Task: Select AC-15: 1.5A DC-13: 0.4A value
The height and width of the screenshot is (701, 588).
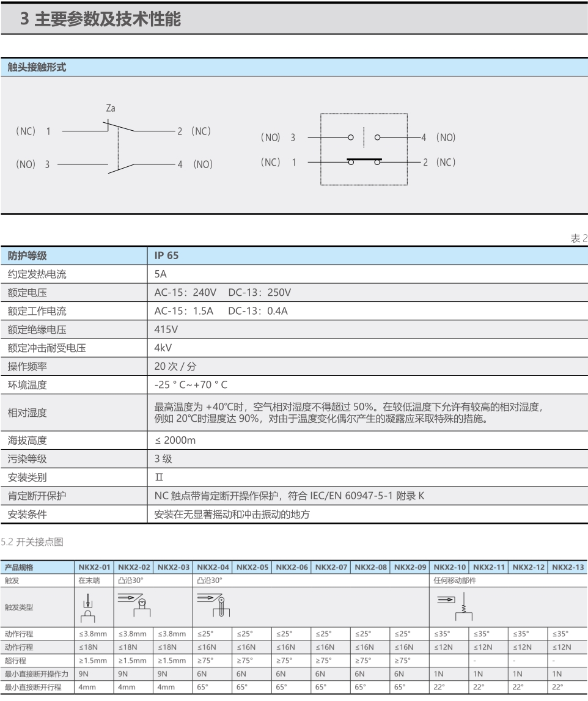Action: click(x=221, y=311)
